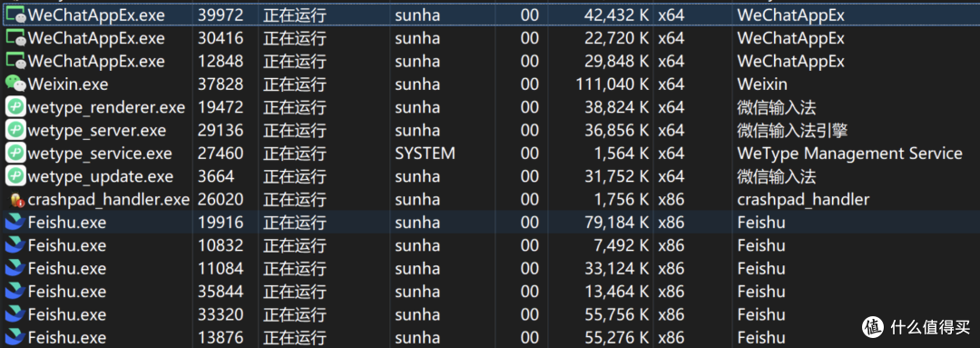Click PID 33320 of Feishu.exe
The height and width of the screenshot is (348, 980).
(x=220, y=314)
